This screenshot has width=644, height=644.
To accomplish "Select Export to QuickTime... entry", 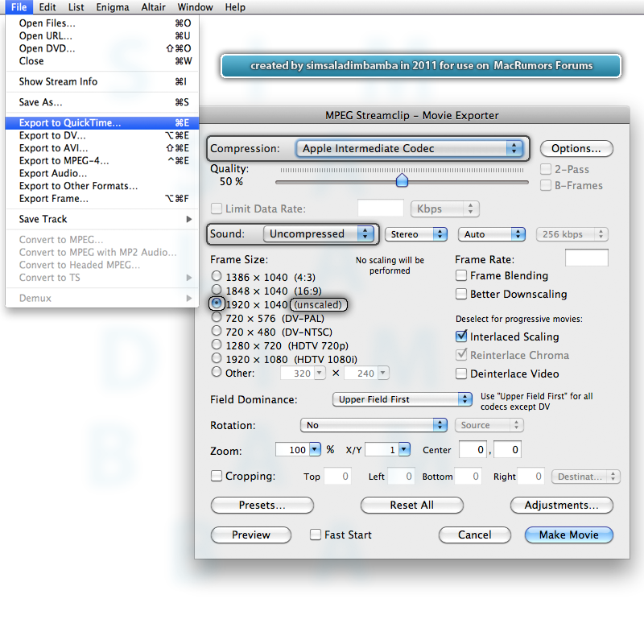I will [102, 123].
